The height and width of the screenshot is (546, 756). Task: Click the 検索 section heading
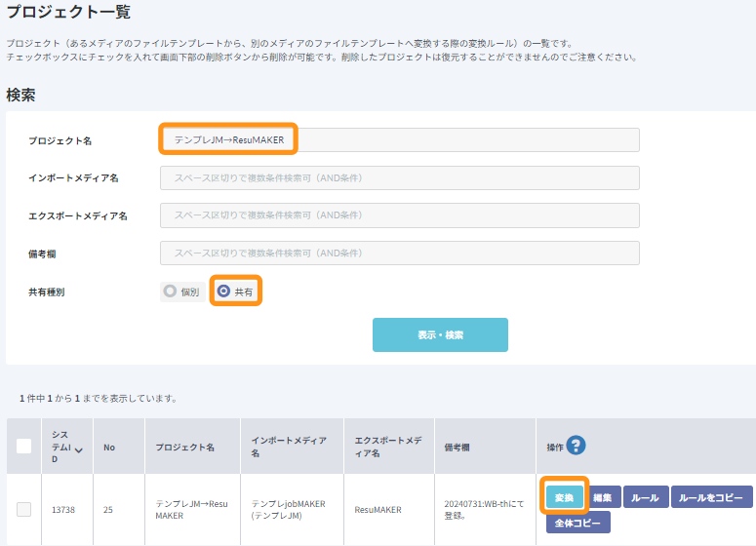[20, 95]
